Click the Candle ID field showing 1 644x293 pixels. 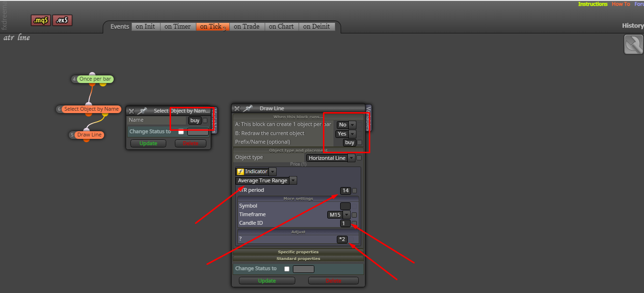tap(345, 223)
